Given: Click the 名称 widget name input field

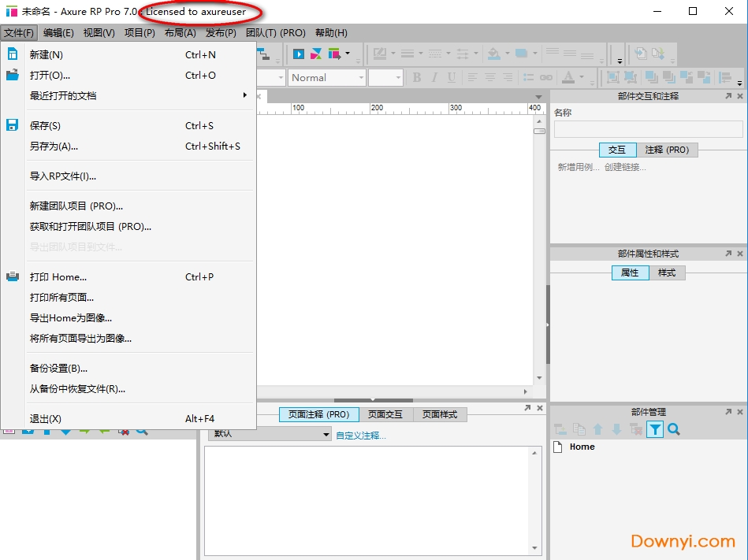Looking at the screenshot, I should 649,129.
